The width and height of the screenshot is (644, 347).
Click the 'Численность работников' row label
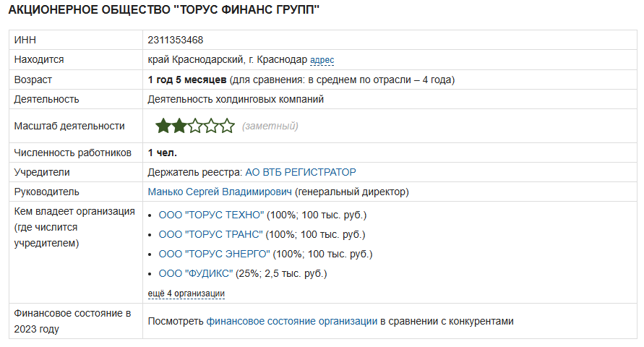click(x=73, y=153)
